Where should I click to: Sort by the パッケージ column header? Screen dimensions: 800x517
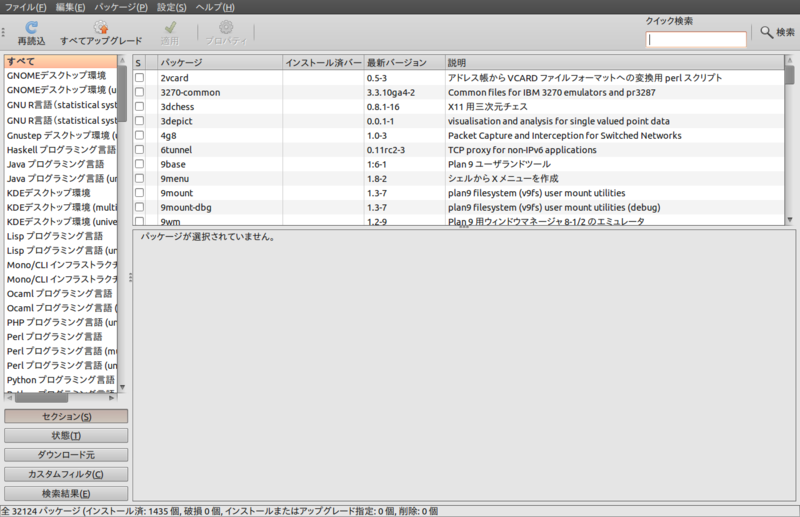[220, 63]
